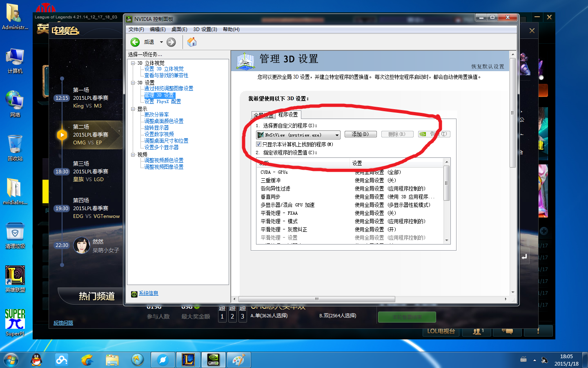Open 设置 PhysX 配置 in the tree

163,101
